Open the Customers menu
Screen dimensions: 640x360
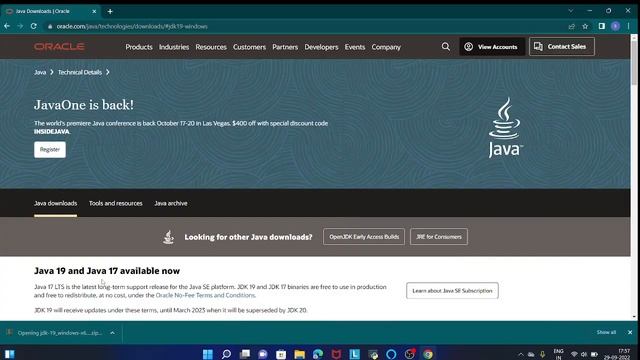point(249,47)
